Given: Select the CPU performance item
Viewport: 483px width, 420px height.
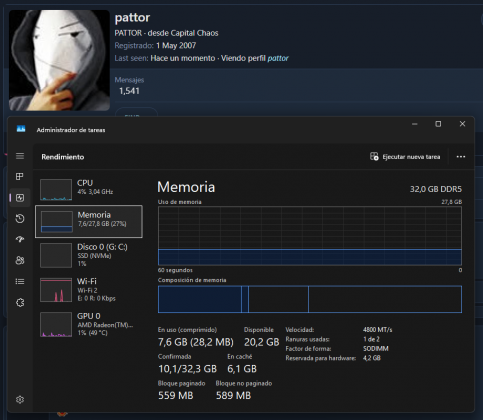Looking at the screenshot, I should (x=89, y=189).
